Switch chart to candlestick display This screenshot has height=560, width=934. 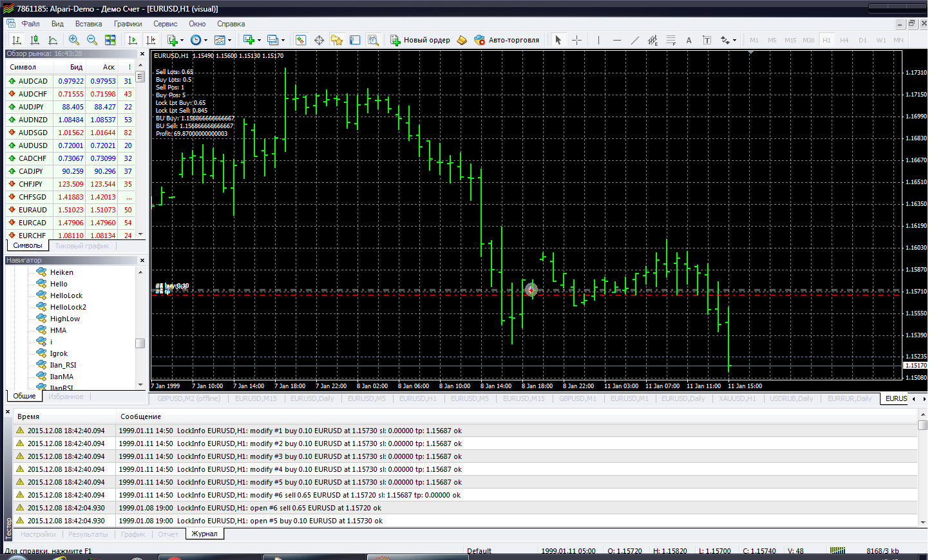tap(35, 40)
